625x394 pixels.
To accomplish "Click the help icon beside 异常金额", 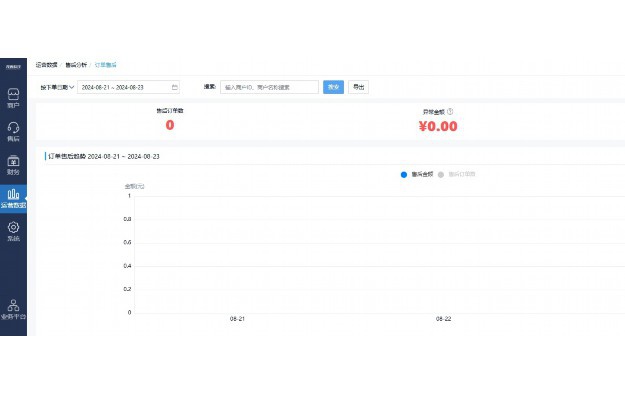I will coord(450,112).
